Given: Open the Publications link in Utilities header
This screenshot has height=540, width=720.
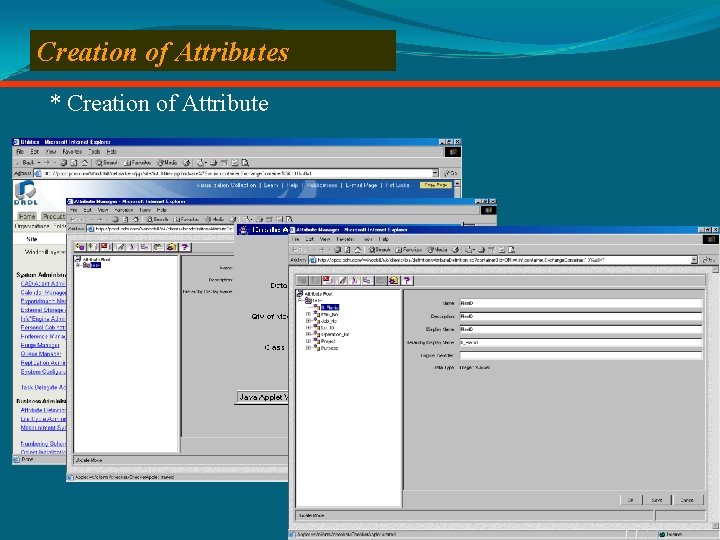Looking at the screenshot, I should click(321, 185).
